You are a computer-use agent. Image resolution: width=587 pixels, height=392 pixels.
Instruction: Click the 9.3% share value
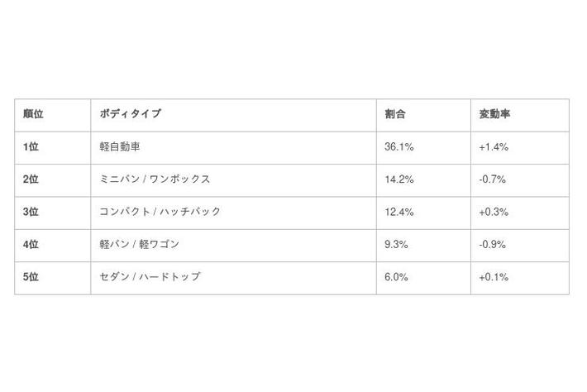(396, 245)
